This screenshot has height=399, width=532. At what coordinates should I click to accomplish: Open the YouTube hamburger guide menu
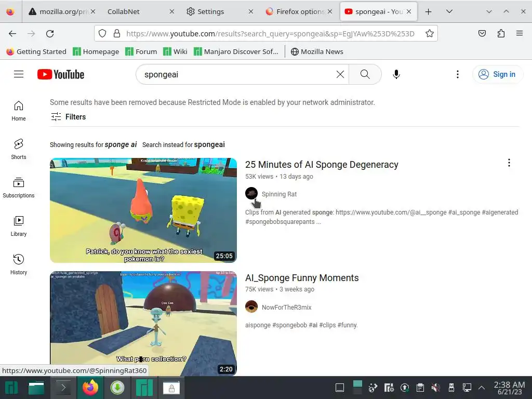19,74
